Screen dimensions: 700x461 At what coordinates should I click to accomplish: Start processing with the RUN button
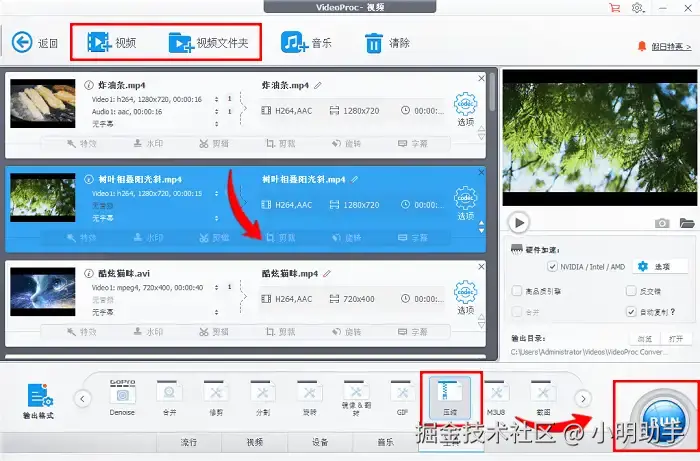(x=663, y=421)
